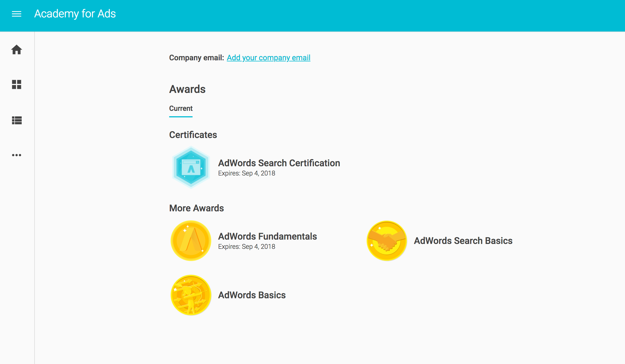Click the AdWords Search Basics handshake badge
The image size is (625, 364).
387,241
